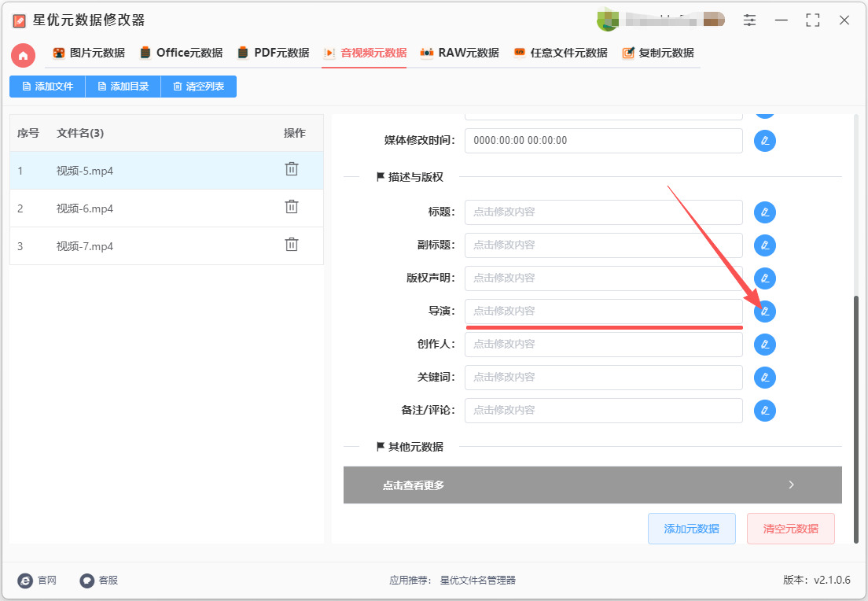The image size is (868, 601).
Task: Open settings sliders icon in title bar
Action: coord(749,20)
